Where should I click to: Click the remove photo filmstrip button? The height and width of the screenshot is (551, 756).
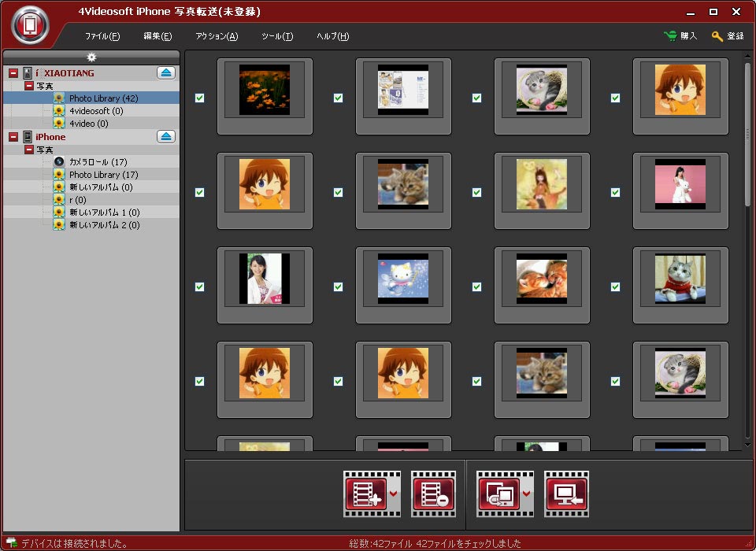coord(433,494)
